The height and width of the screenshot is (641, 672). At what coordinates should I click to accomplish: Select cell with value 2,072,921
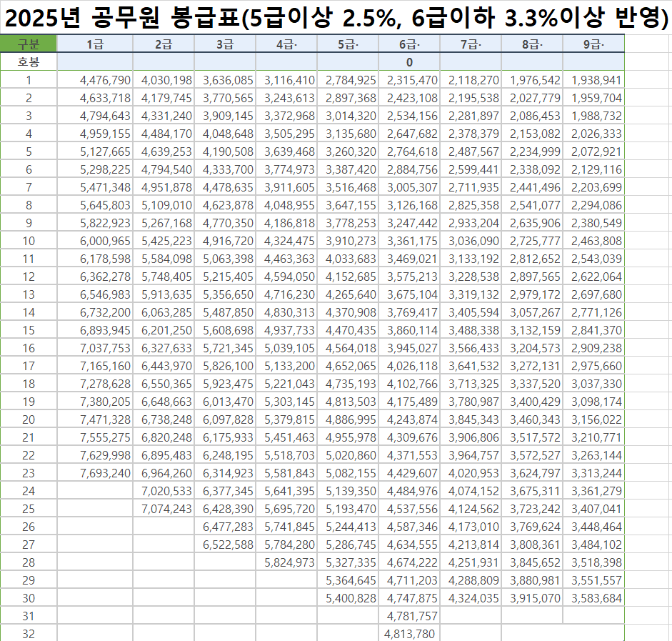(593, 151)
